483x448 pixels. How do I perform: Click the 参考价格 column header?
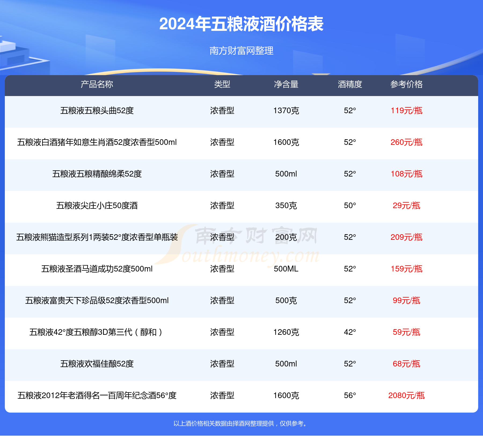[407, 85]
